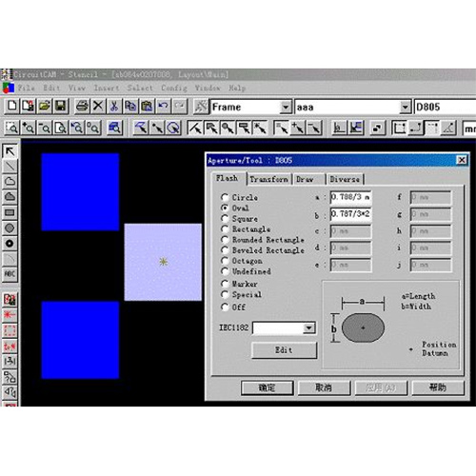
Task: Select the ABC text tool
Action: [10, 273]
